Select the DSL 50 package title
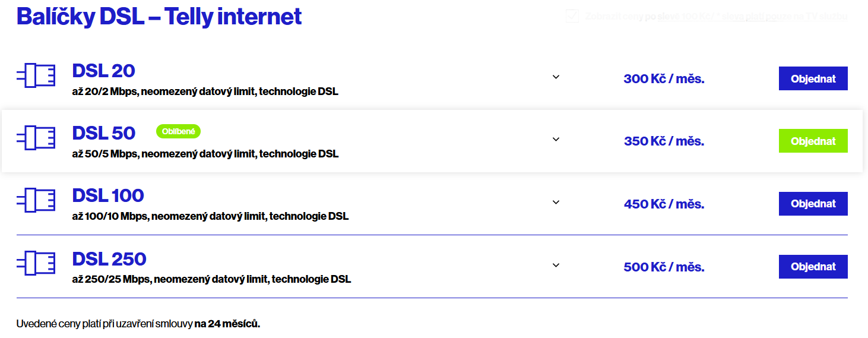Viewport: 868px width, 338px height. coord(104,133)
